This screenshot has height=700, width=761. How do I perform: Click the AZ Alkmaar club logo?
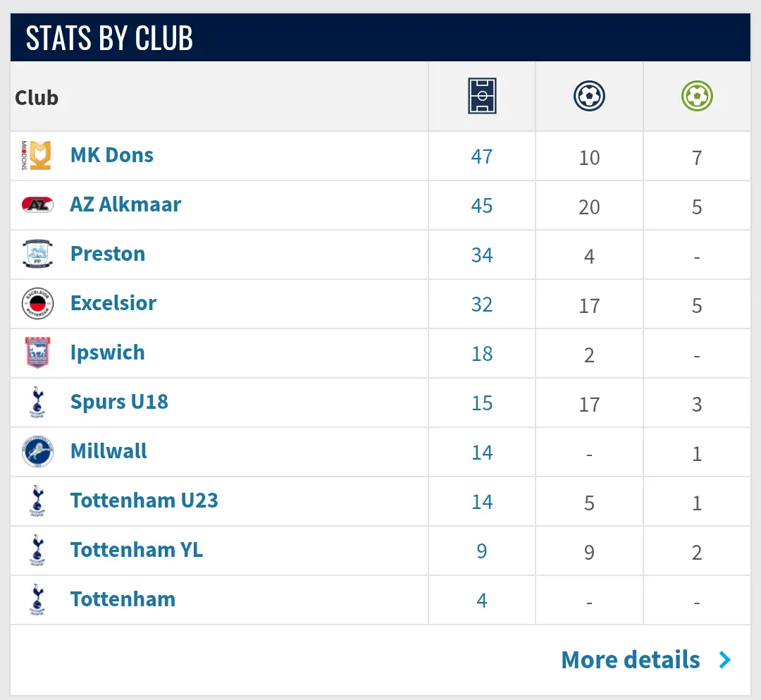pos(37,205)
